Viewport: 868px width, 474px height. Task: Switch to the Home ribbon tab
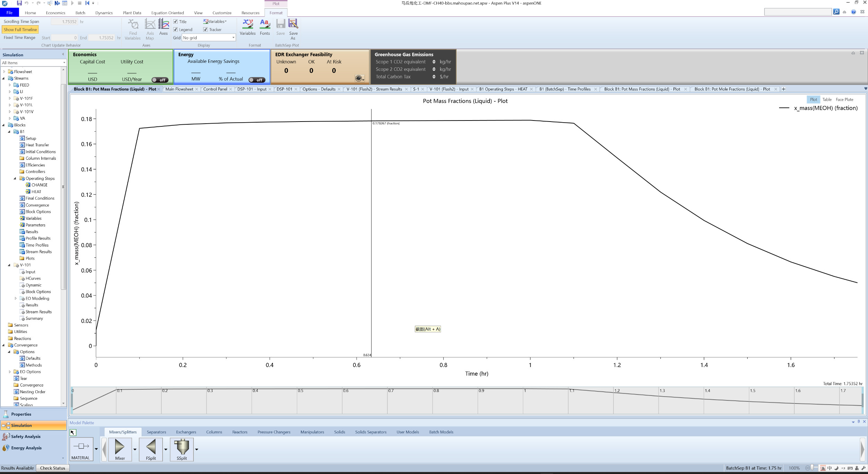[x=30, y=13]
